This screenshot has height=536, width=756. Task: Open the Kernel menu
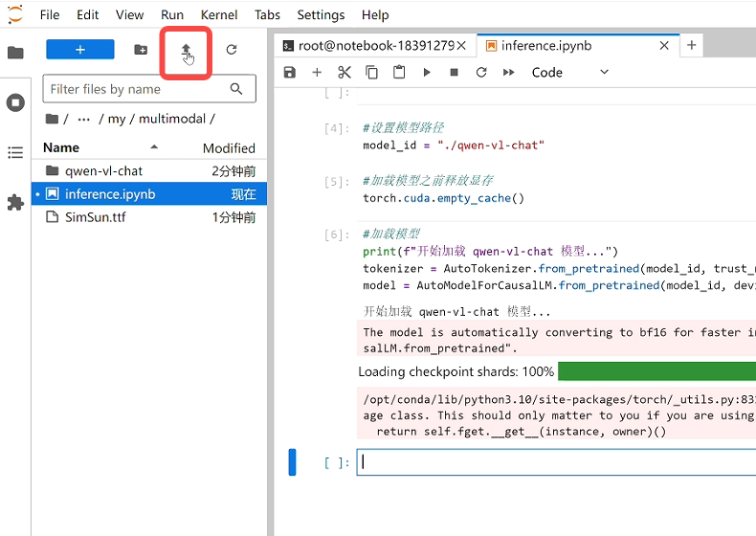(x=219, y=14)
